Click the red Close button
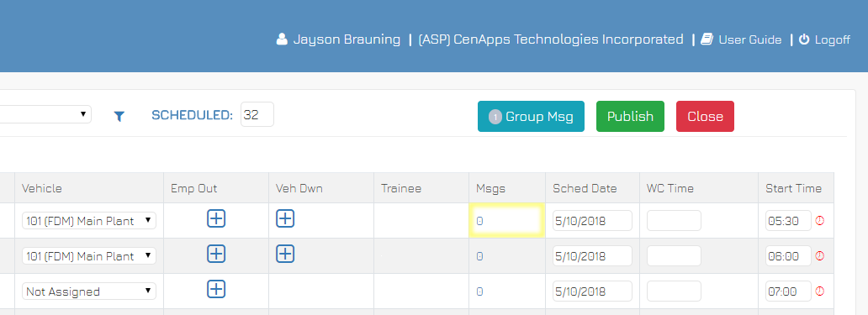This screenshot has height=315, width=868. pyautogui.click(x=705, y=116)
